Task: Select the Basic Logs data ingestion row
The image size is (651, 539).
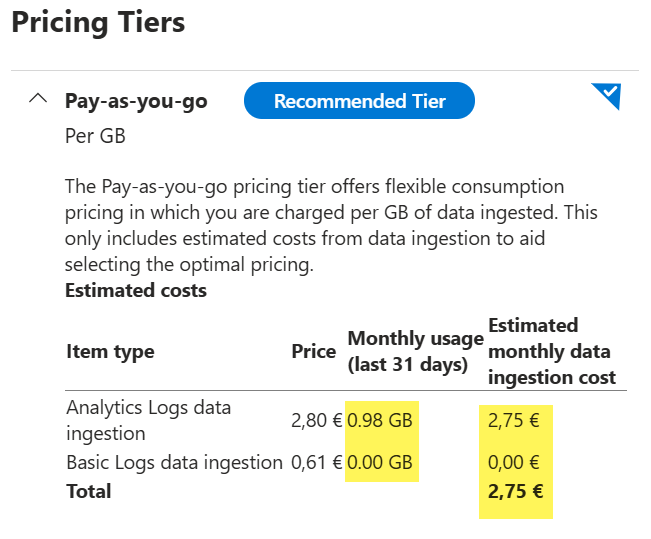Action: tap(345, 462)
